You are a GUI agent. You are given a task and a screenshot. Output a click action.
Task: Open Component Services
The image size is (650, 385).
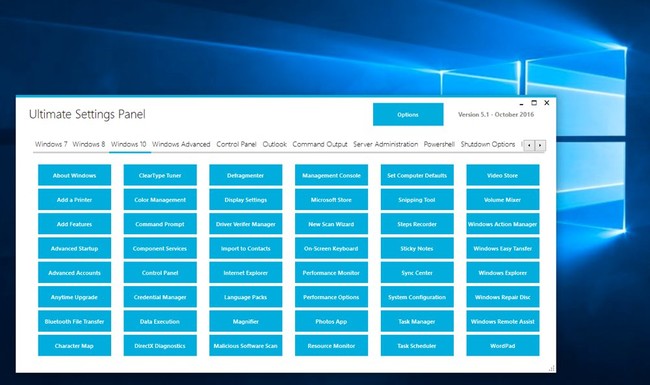coord(160,249)
